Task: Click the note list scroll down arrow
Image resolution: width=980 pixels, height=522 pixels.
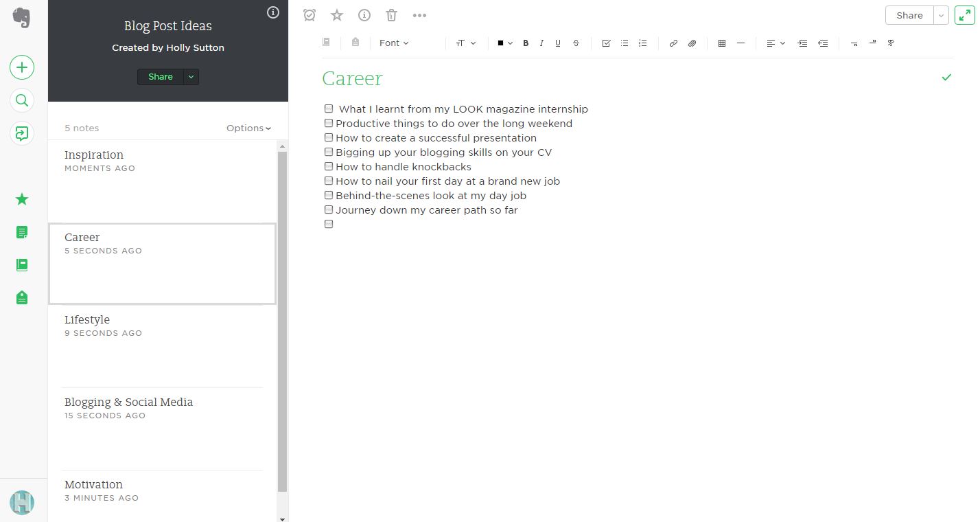Action: click(282, 519)
